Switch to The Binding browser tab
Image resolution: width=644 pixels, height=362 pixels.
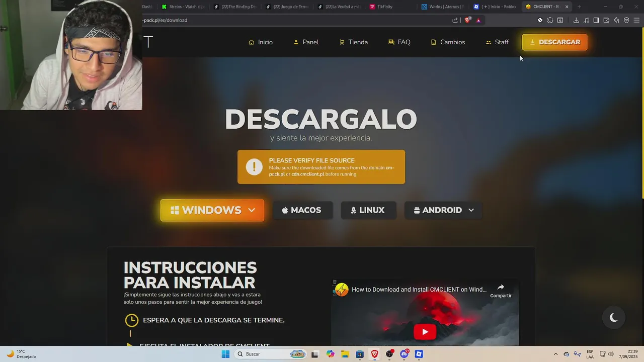(x=235, y=7)
